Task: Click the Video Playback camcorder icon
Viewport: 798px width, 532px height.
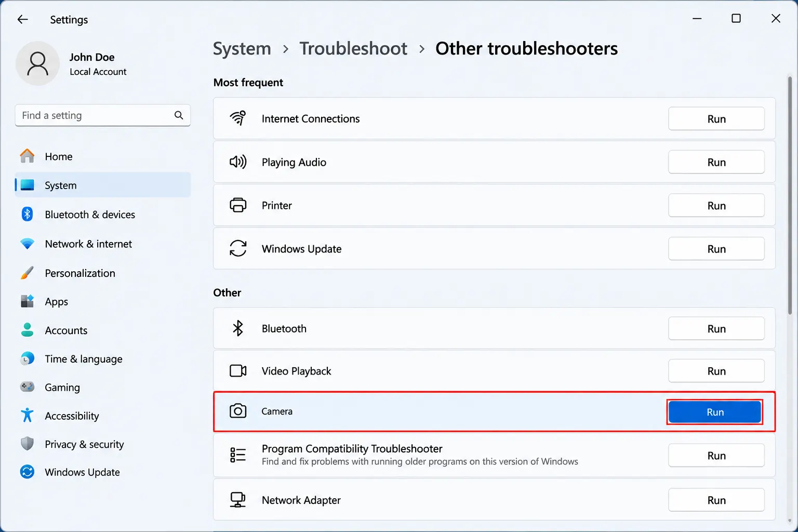Action: [238, 371]
